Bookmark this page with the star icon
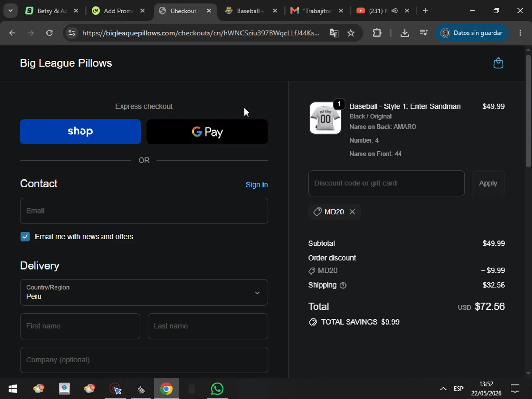Image resolution: width=532 pixels, height=399 pixels. pyautogui.click(x=351, y=33)
